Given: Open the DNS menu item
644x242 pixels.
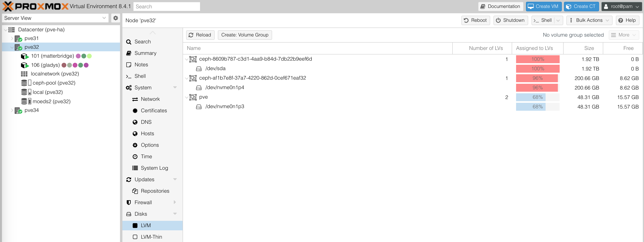Looking at the screenshot, I should (x=152, y=122).
